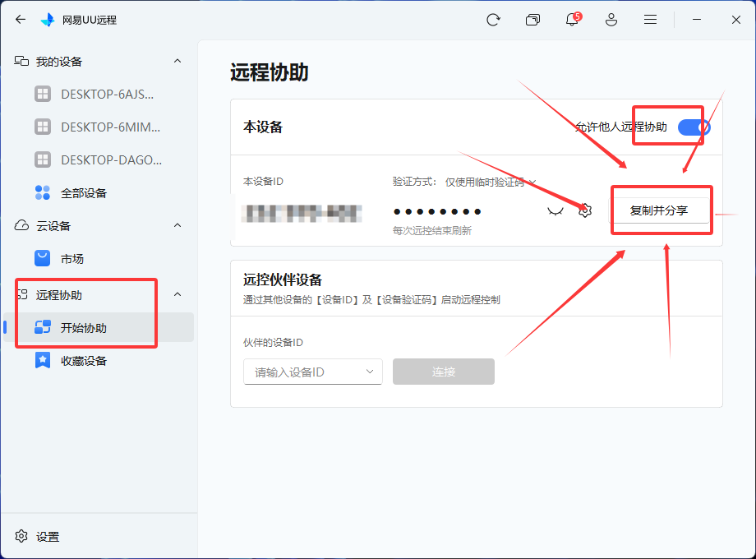Open notifications bell with badge
This screenshot has width=756, height=559.
tap(572, 20)
